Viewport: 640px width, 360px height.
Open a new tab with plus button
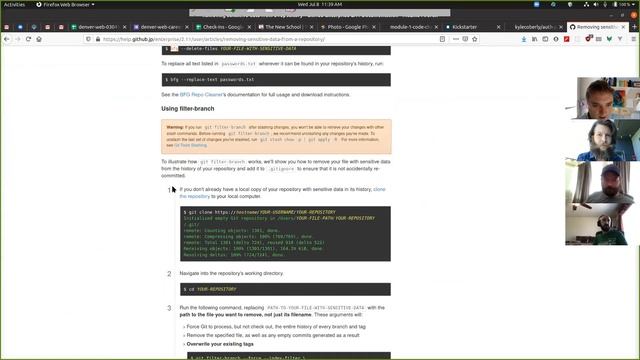pyautogui.click(x=634, y=27)
